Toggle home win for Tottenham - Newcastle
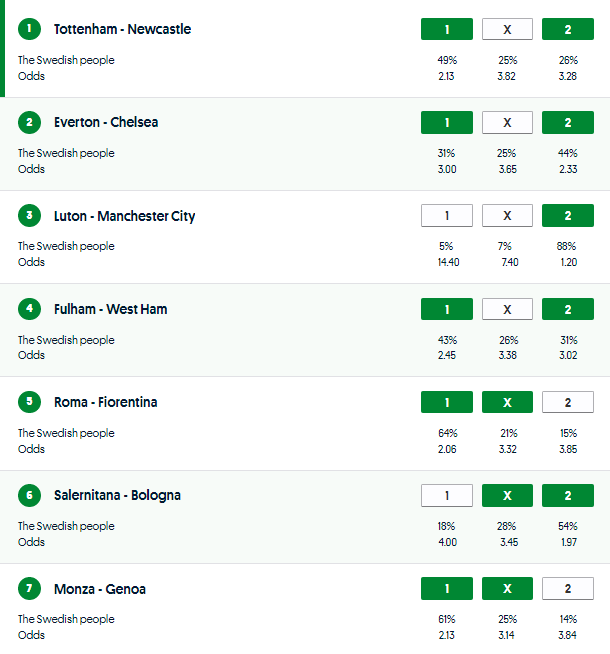The image size is (610, 654). point(447,29)
